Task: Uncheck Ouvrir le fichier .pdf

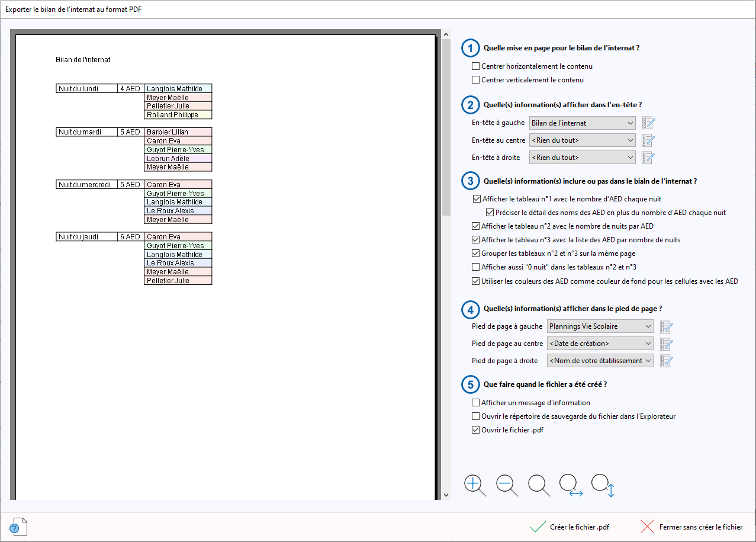Action: click(475, 430)
